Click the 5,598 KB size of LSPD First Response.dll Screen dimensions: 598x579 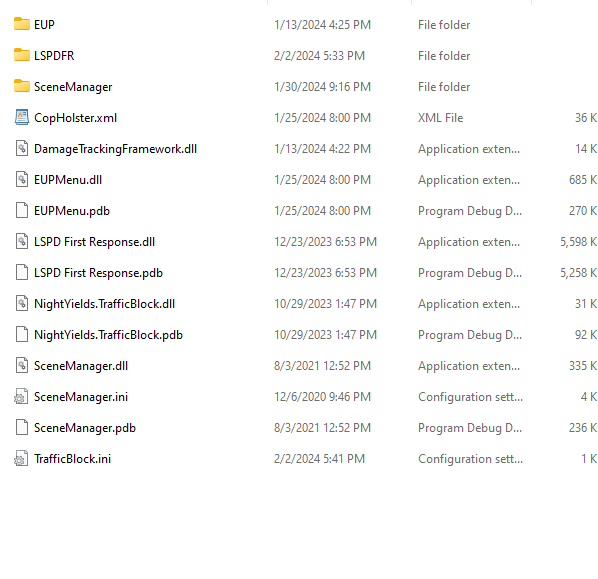pos(579,242)
